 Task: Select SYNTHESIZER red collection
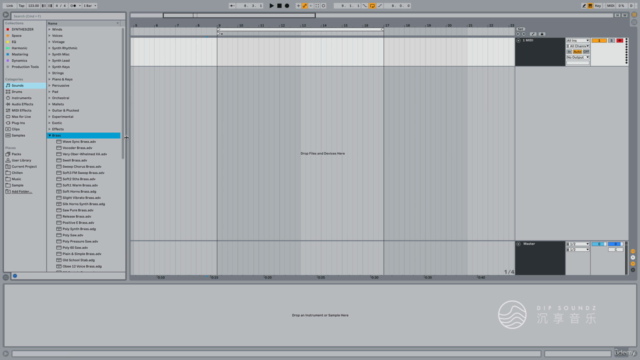pyautogui.click(x=22, y=29)
